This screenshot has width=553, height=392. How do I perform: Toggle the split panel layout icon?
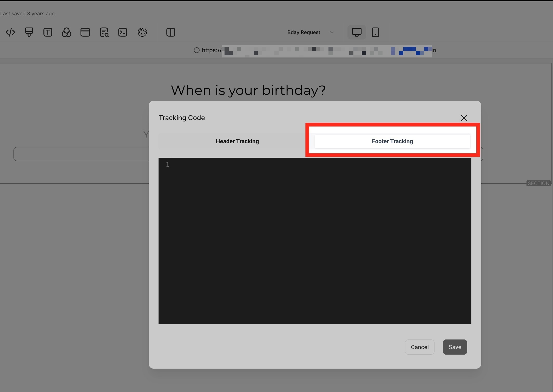coord(170,32)
